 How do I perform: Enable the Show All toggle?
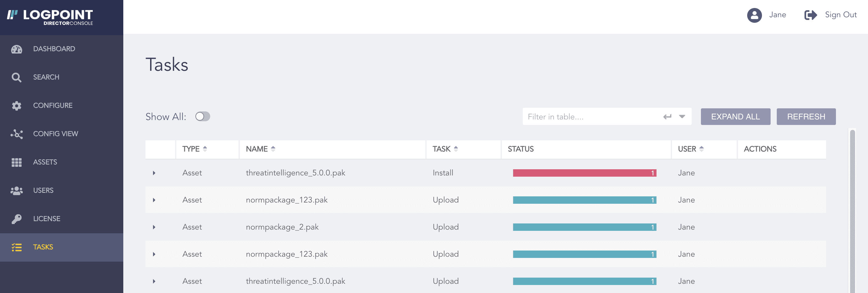pos(203,116)
